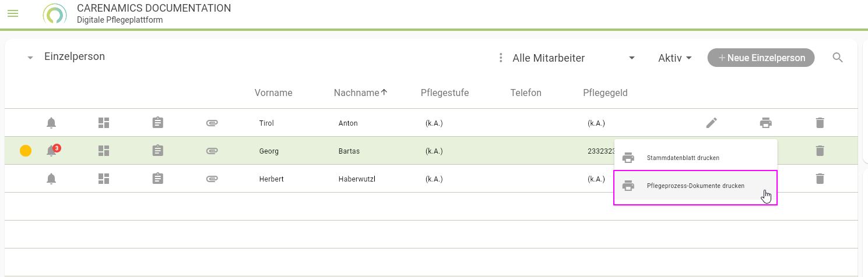Click the yellow status dot for Bartas

coord(26,151)
